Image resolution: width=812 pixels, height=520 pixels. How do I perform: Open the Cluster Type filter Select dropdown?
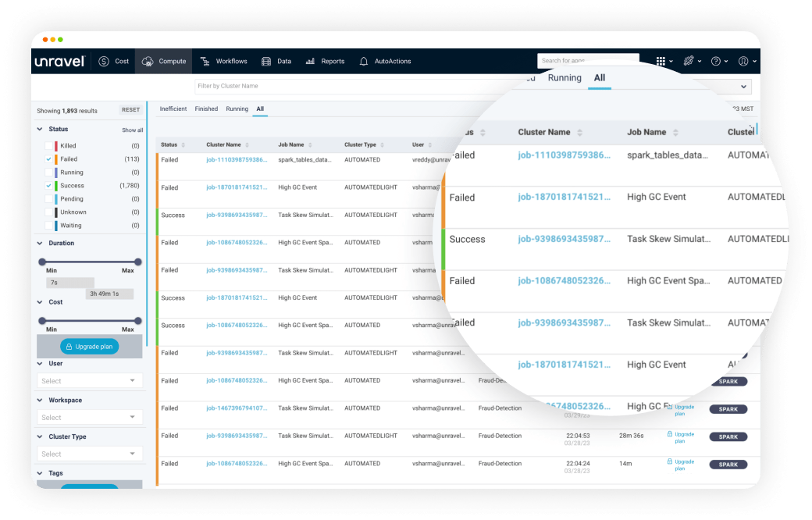(x=89, y=454)
